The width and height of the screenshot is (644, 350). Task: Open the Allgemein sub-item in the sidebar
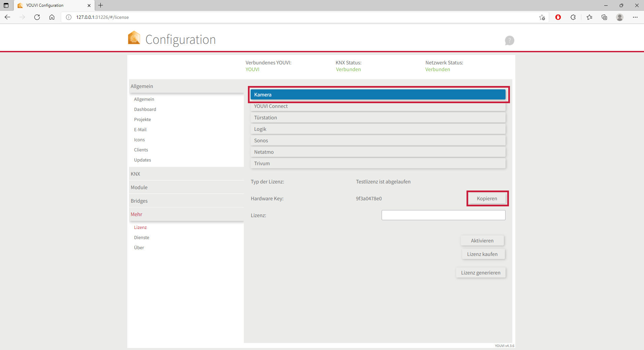(144, 99)
